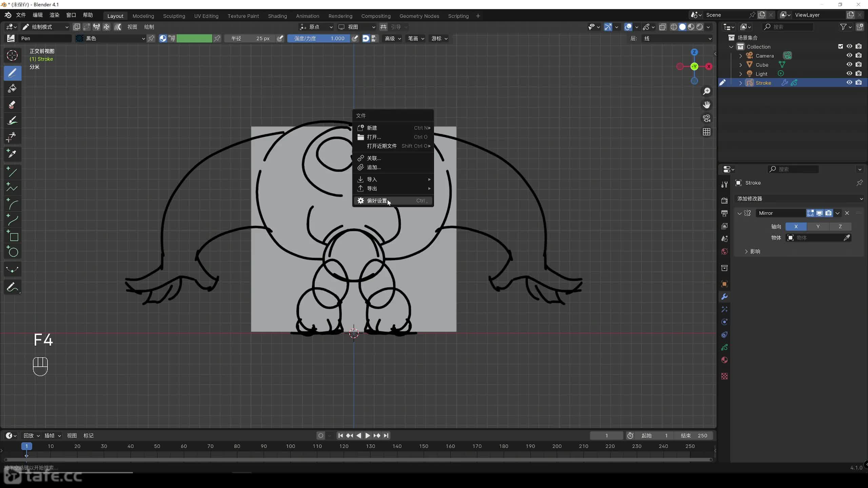Click the play animation button
868x488 pixels.
(368, 435)
